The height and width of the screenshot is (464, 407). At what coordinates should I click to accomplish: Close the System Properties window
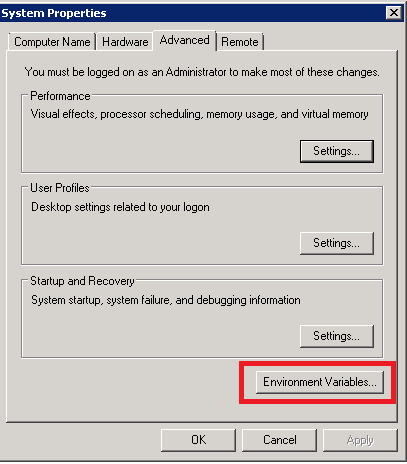point(394,13)
